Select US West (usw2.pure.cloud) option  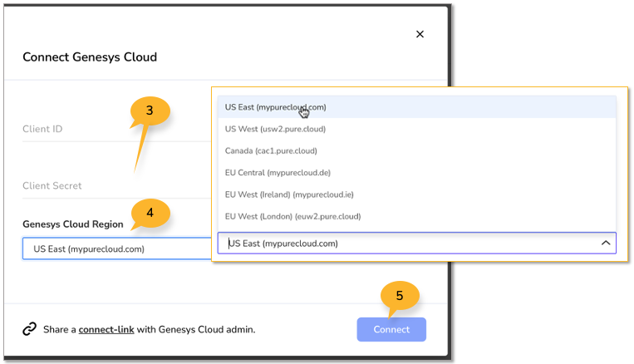(x=417, y=129)
